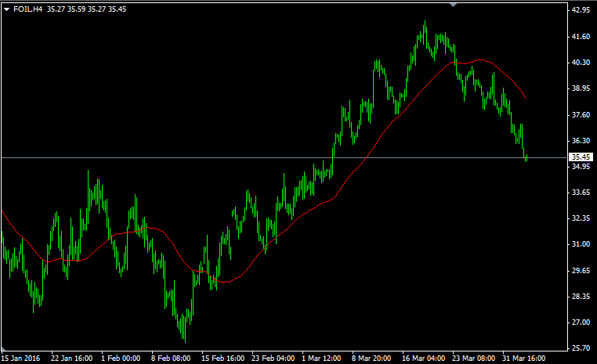Click the 15 Feb 16:00 time label
The width and height of the screenshot is (597, 364).
pyautogui.click(x=223, y=359)
